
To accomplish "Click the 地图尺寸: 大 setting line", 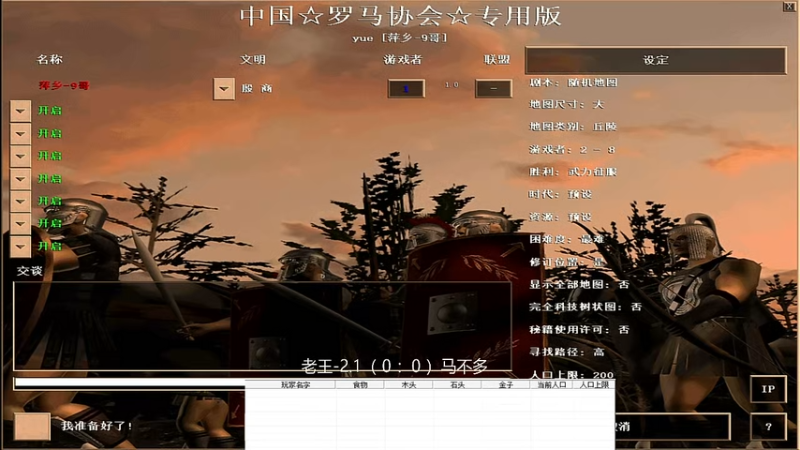I will [566, 105].
